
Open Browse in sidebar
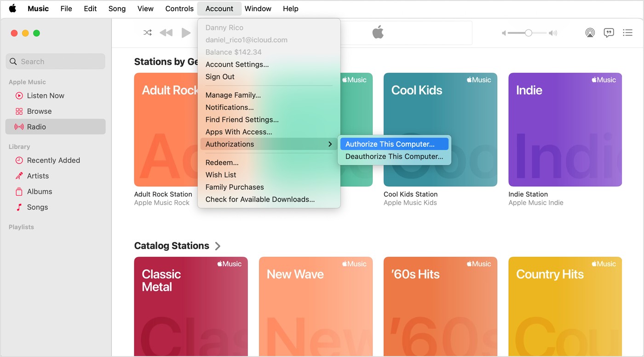(55, 111)
